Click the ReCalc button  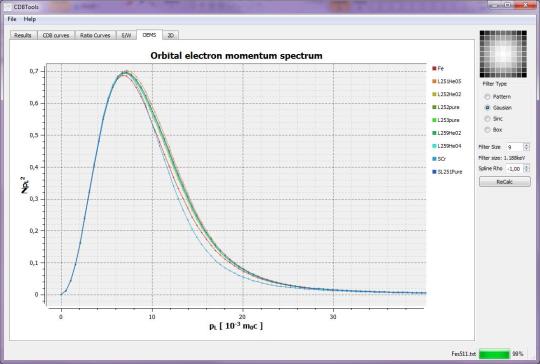[x=505, y=182]
